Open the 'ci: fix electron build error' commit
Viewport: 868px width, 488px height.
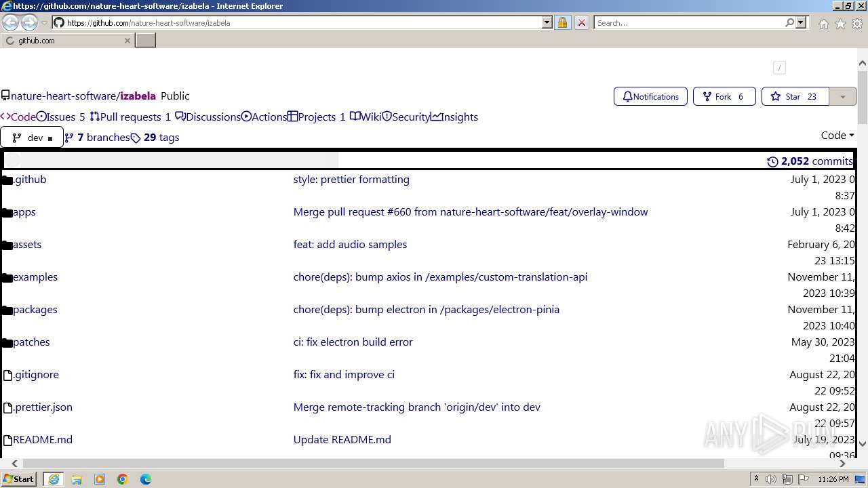(353, 342)
